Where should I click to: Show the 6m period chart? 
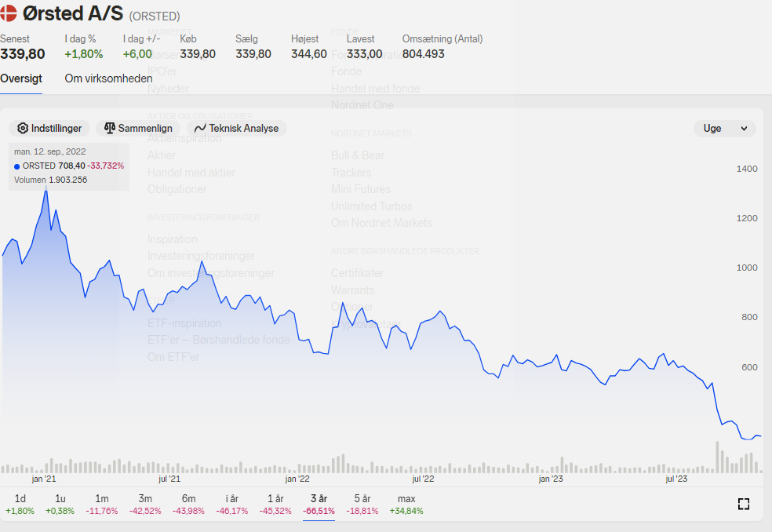[188, 505]
